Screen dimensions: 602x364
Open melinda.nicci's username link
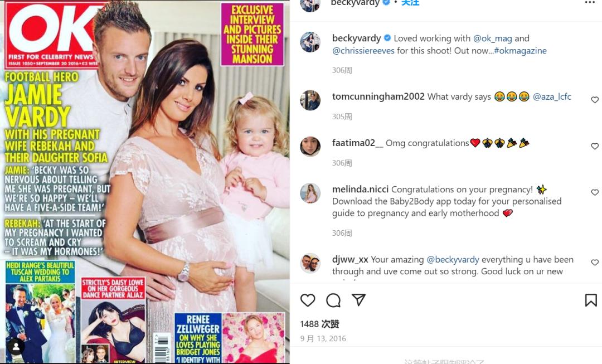tap(360, 190)
